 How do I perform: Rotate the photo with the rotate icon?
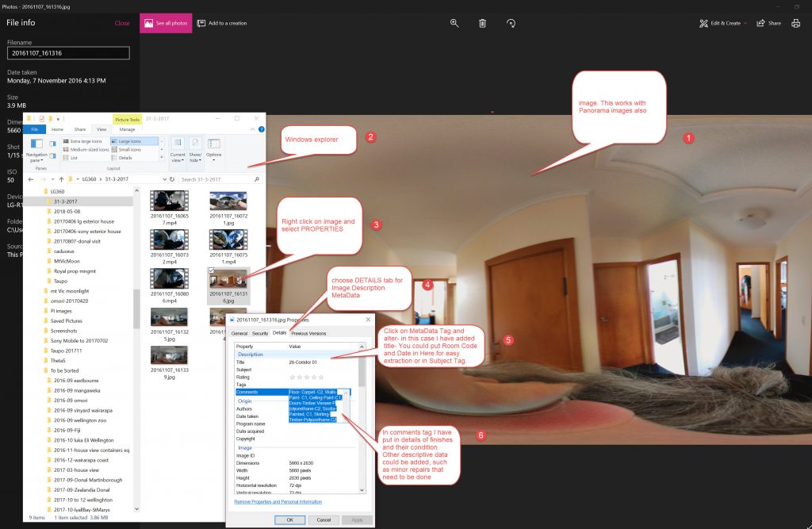pyautogui.click(x=511, y=23)
